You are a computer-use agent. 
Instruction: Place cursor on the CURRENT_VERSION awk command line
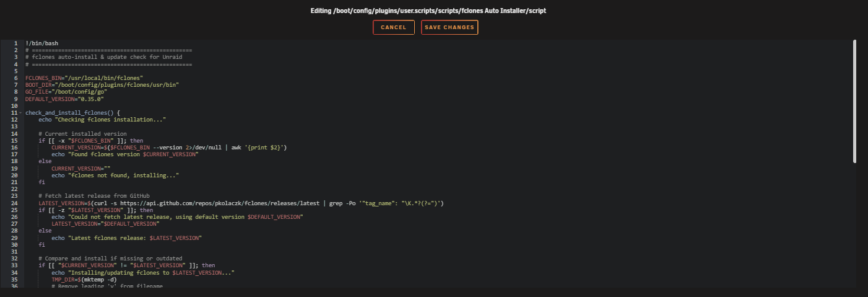pos(168,148)
